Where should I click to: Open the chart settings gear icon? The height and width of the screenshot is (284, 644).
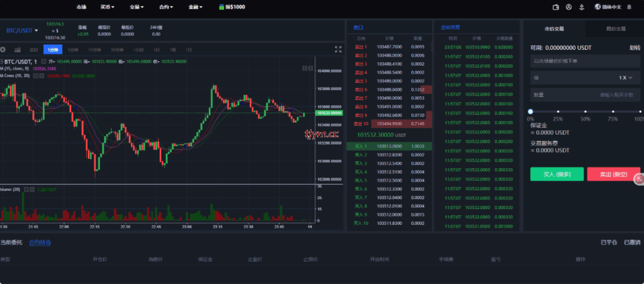click(3, 49)
